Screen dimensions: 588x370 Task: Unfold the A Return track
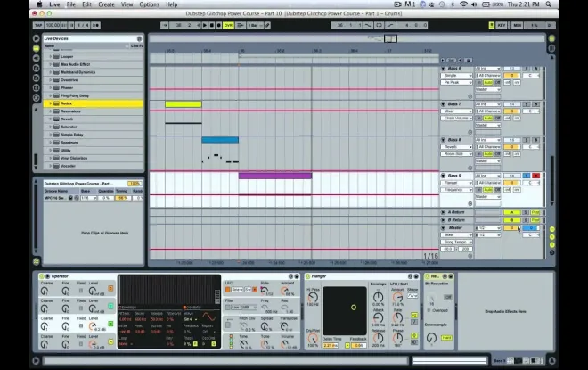(x=443, y=212)
